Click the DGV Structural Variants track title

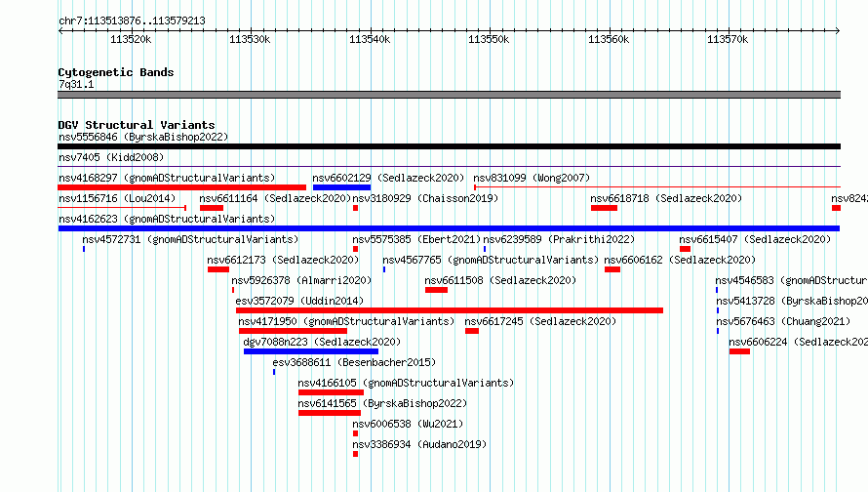[x=137, y=125]
